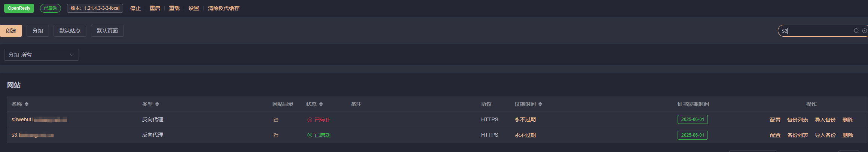This screenshot has width=868, height=152.
Task: Click the 2025-06-01 certificate tag of s3webui
Action: pos(693,119)
